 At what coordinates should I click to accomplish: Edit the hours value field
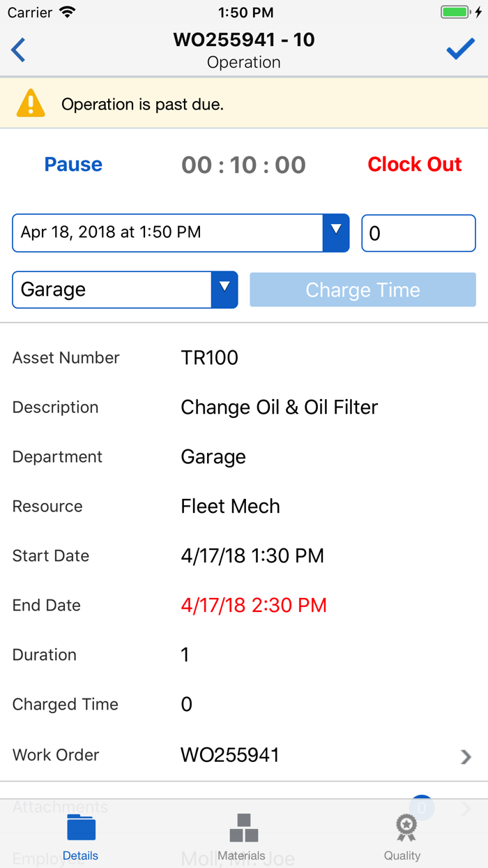point(418,233)
